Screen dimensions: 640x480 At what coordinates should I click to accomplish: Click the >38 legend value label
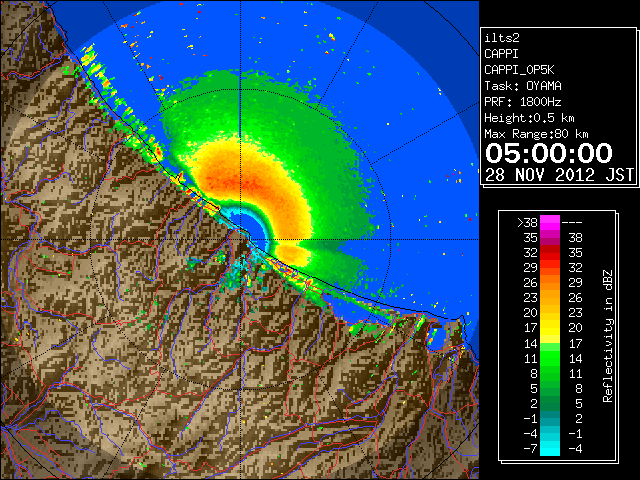pyautogui.click(x=527, y=223)
